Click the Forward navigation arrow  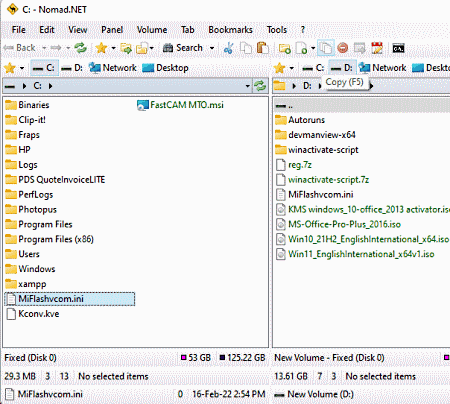pyautogui.click(x=56, y=48)
